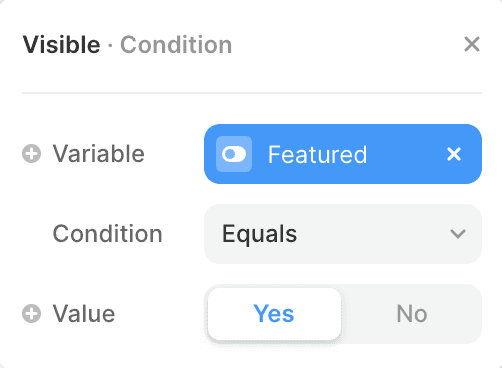Image resolution: width=502 pixels, height=368 pixels.
Task: Open the Equals condition dropdown
Action: (x=343, y=234)
